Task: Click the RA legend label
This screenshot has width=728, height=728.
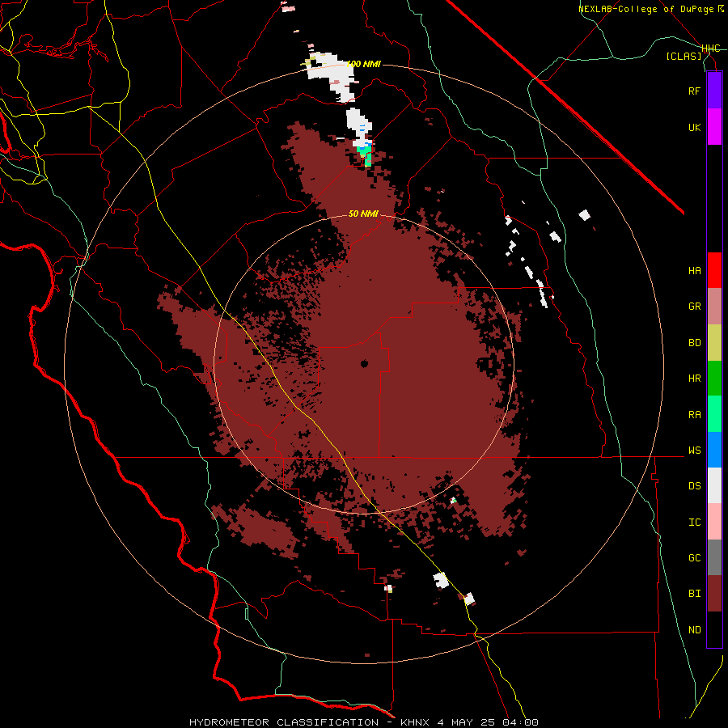Action: [x=695, y=414]
